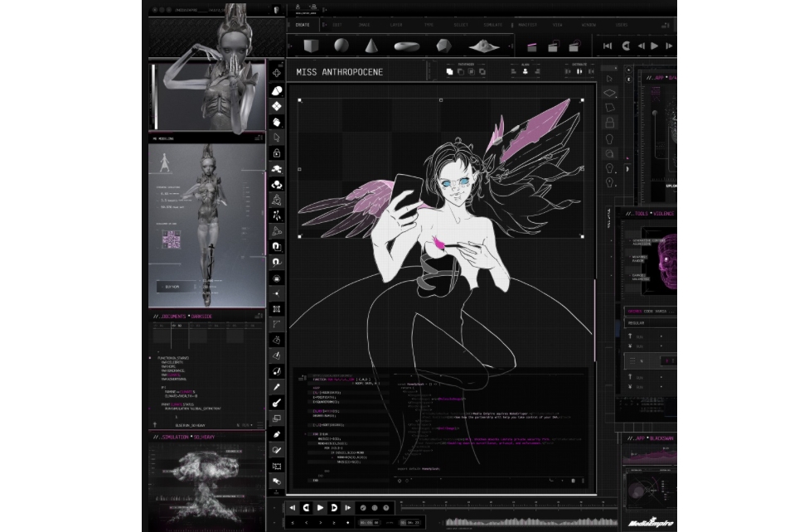Click the right timecode field in bottom bar
The height and width of the screenshot is (532, 804).
pyautogui.click(x=410, y=523)
